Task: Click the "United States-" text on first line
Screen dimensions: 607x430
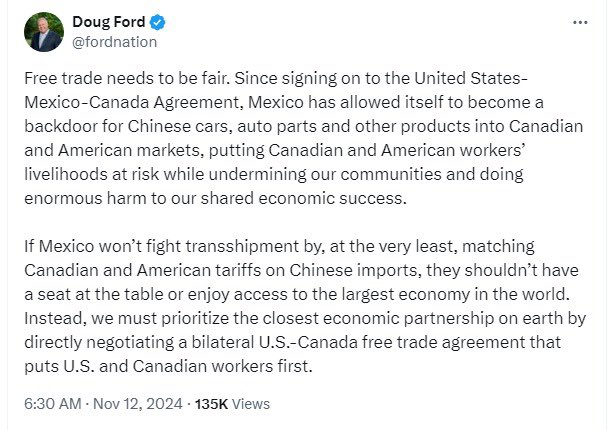Action: 471,78
